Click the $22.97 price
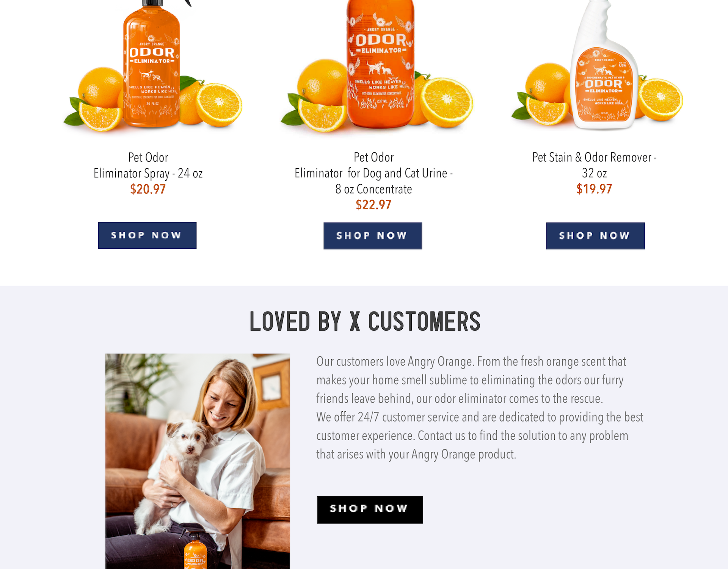 point(373,205)
